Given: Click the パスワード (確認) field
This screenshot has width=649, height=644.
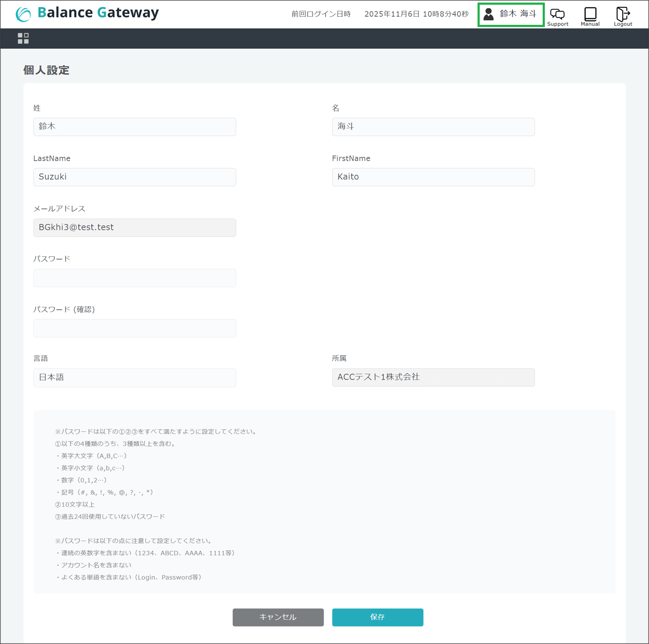Looking at the screenshot, I should [135, 328].
